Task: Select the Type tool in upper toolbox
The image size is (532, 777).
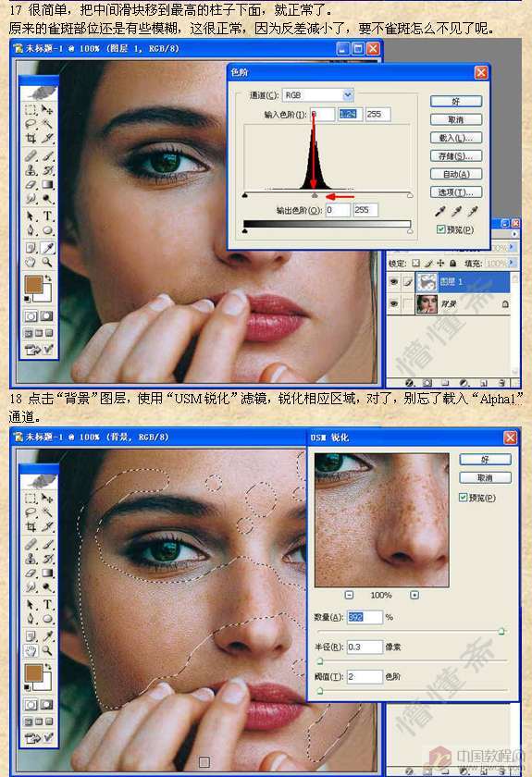Action: point(47,216)
